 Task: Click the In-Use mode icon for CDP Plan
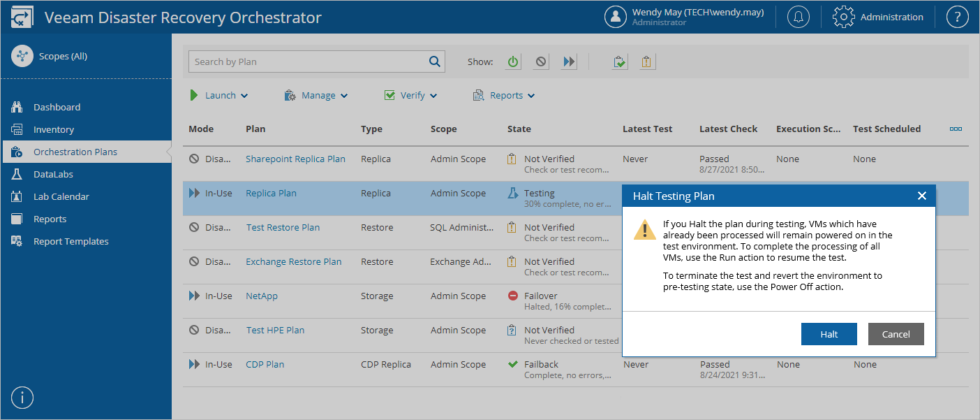(x=194, y=364)
